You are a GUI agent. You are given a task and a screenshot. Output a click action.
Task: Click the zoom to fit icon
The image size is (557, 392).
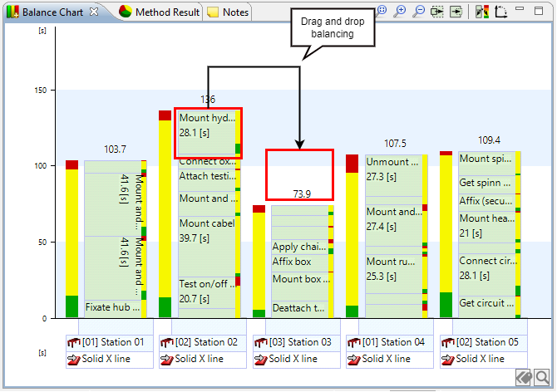pyautogui.click(x=382, y=12)
